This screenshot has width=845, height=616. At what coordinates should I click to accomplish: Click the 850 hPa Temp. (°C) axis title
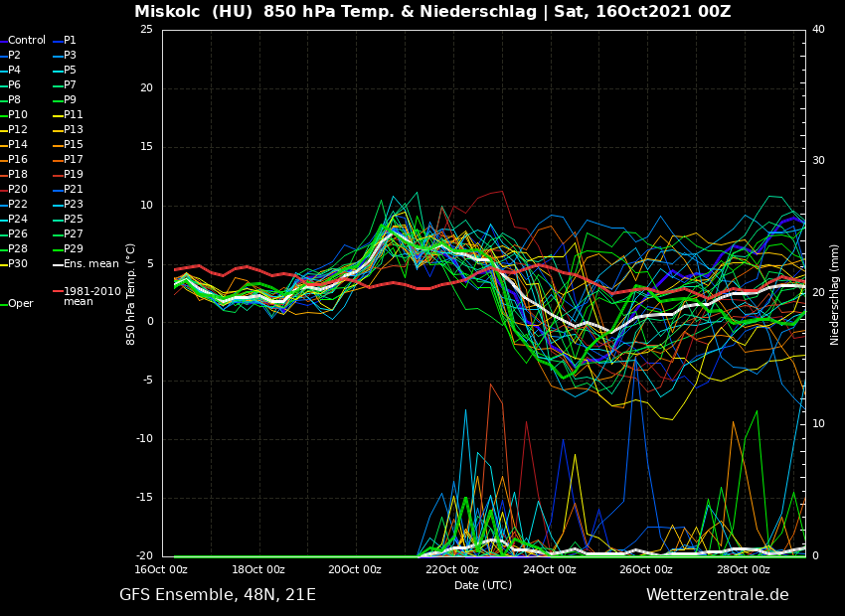[x=131, y=294]
